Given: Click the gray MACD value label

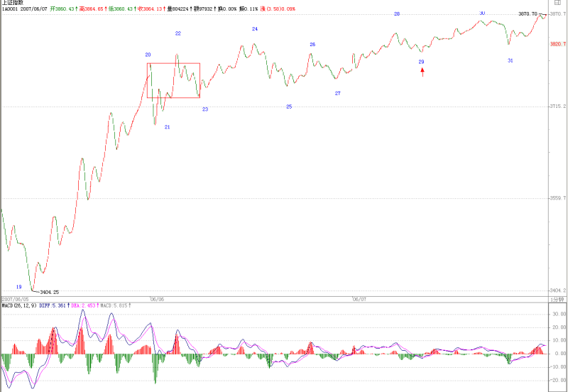Looking at the screenshot, I should click(114, 306).
